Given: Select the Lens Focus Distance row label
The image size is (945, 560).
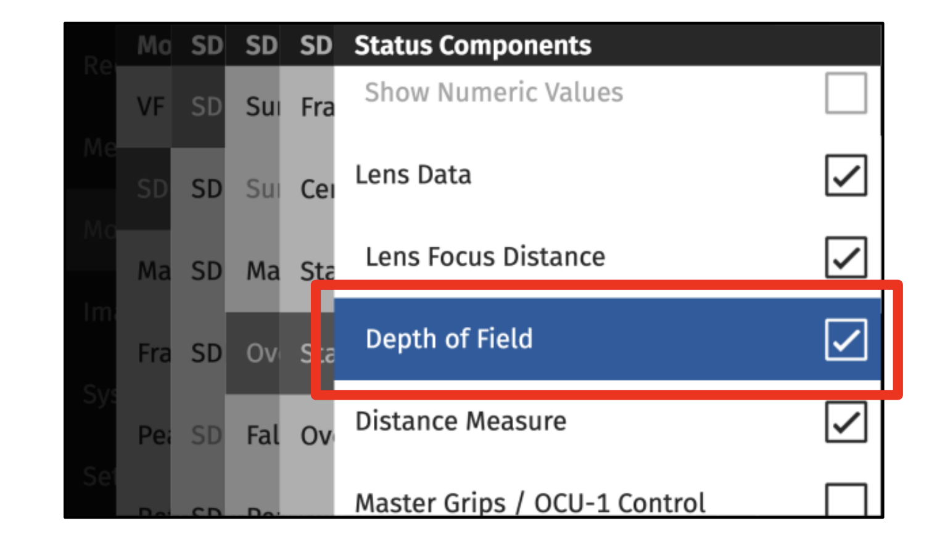Looking at the screenshot, I should pos(485,257).
